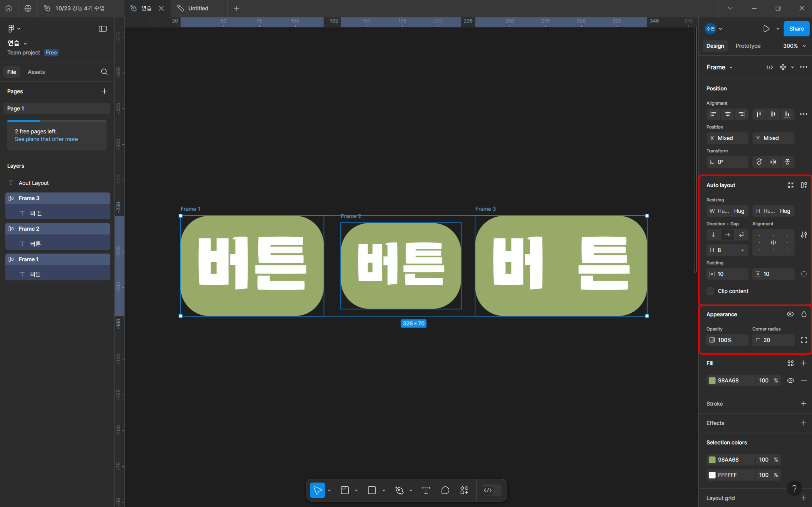The width and height of the screenshot is (812, 507).
Task: Select the Comment tool
Action: click(x=445, y=490)
